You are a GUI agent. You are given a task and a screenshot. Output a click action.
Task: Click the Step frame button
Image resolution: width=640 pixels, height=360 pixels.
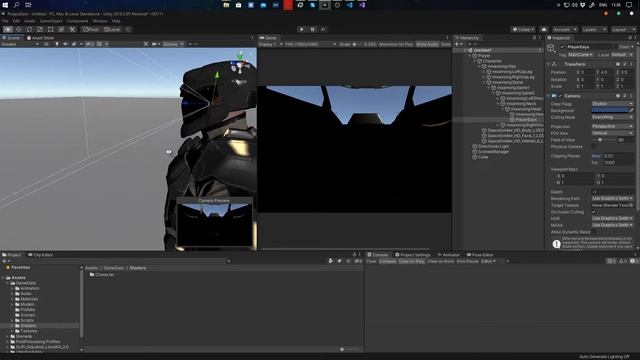[323, 29]
